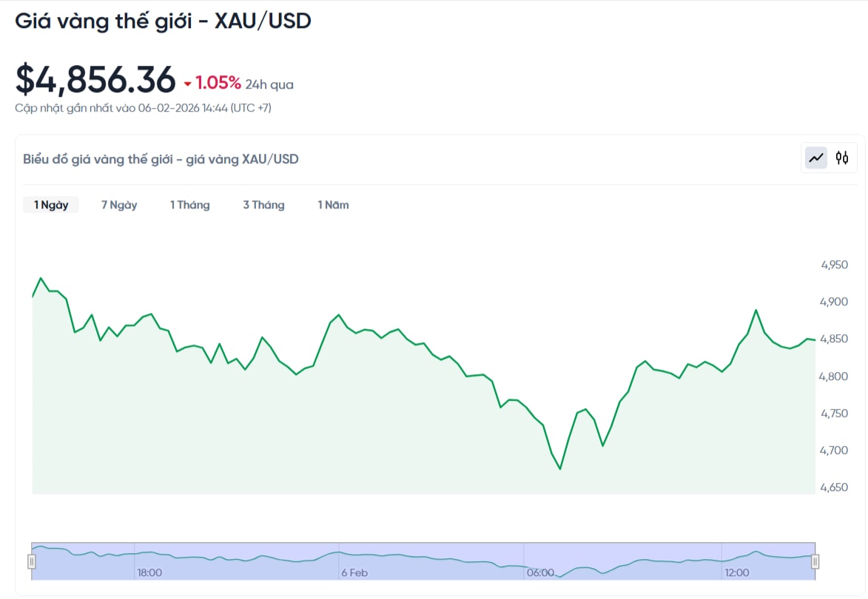
Task: Click the right range selector handle
Action: pos(816,561)
